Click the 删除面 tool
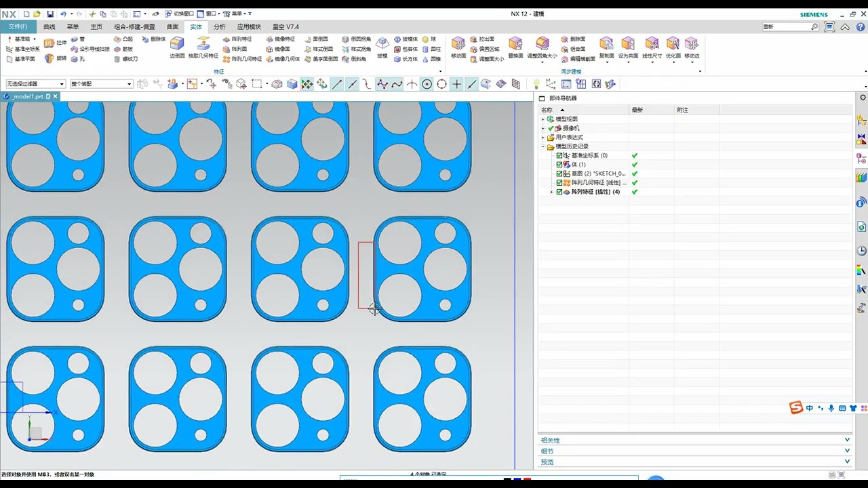The image size is (868, 488). [x=572, y=39]
